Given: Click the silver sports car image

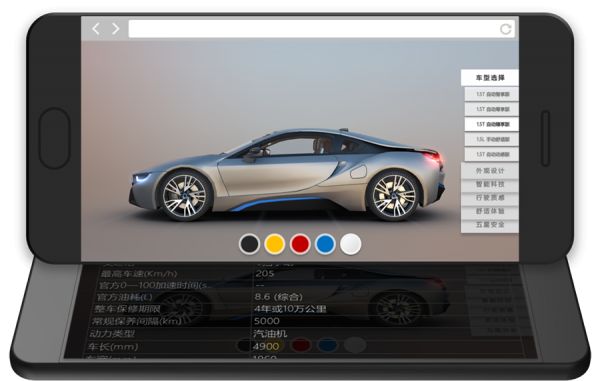Looking at the screenshot, I should 287,175.
